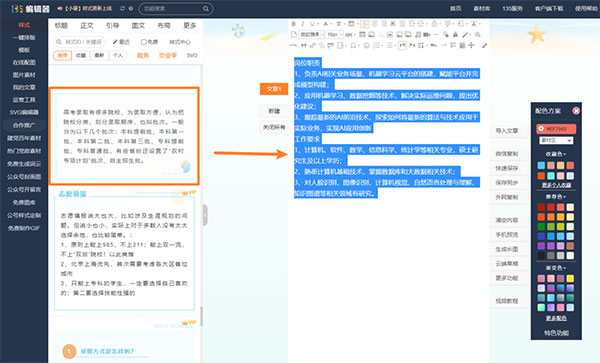Open 我的文章 in left sidebar

(x=24, y=87)
